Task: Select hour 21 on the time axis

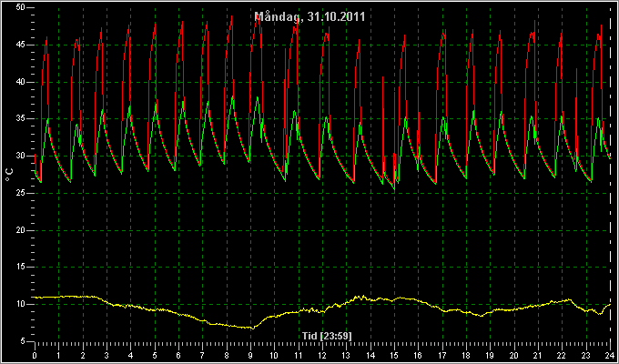Action: pyautogui.click(x=538, y=355)
